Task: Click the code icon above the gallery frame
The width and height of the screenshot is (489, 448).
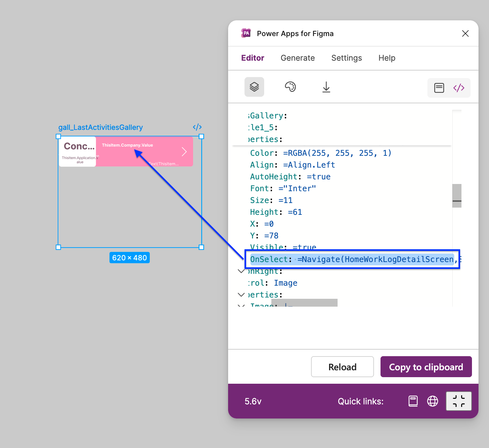Action: [x=197, y=127]
